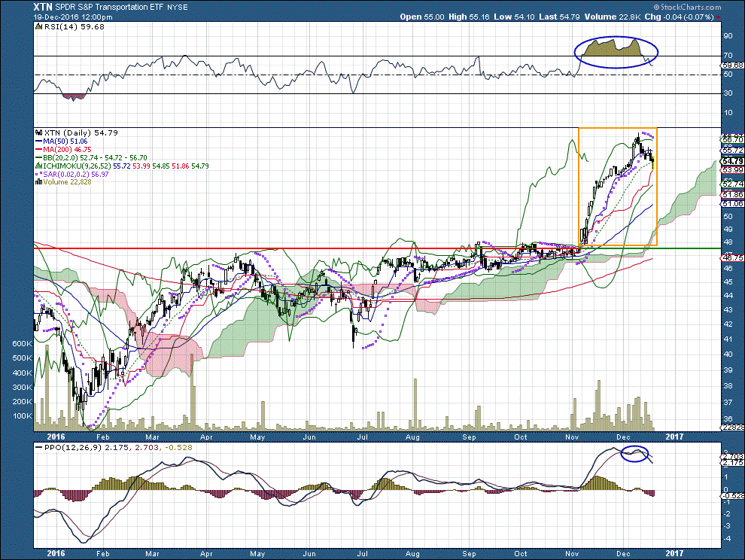The height and width of the screenshot is (560, 745).
Task: Click the Volume 22.8K header value
Action: click(613, 17)
